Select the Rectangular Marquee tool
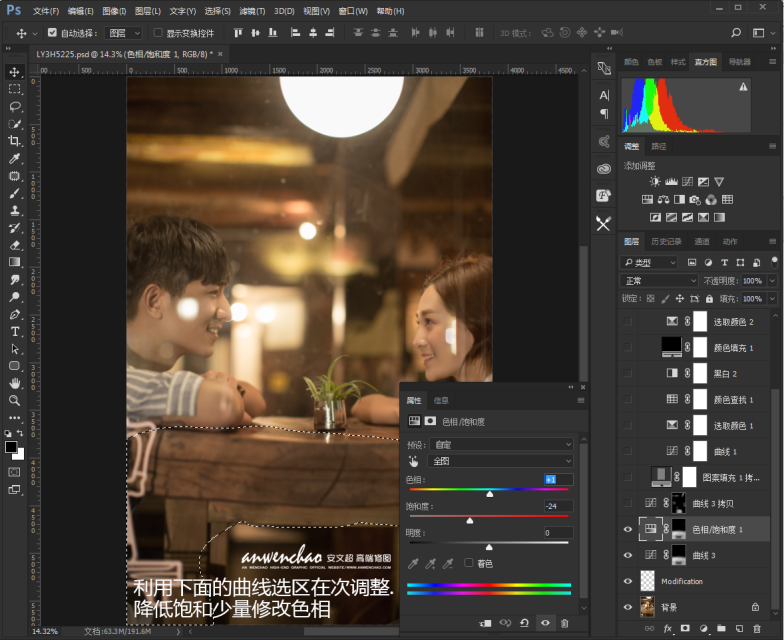Viewport: 784px width, 640px height. [x=14, y=89]
